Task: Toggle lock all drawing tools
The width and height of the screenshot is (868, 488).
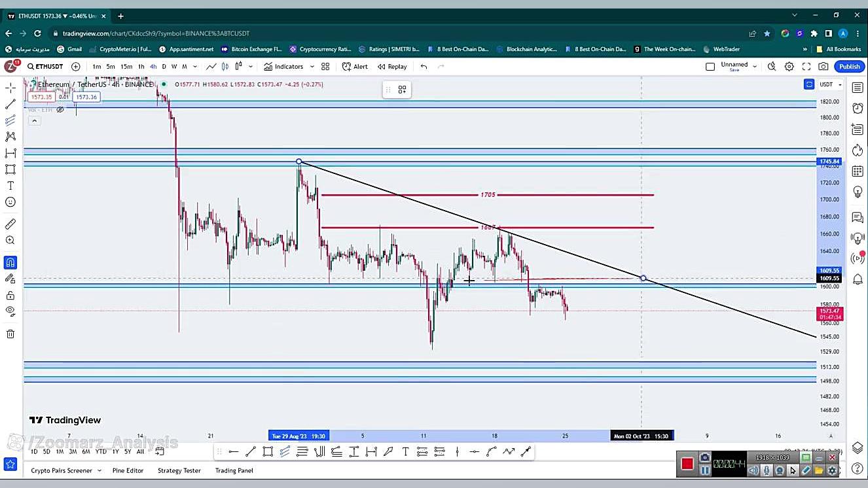Action: (x=10, y=296)
